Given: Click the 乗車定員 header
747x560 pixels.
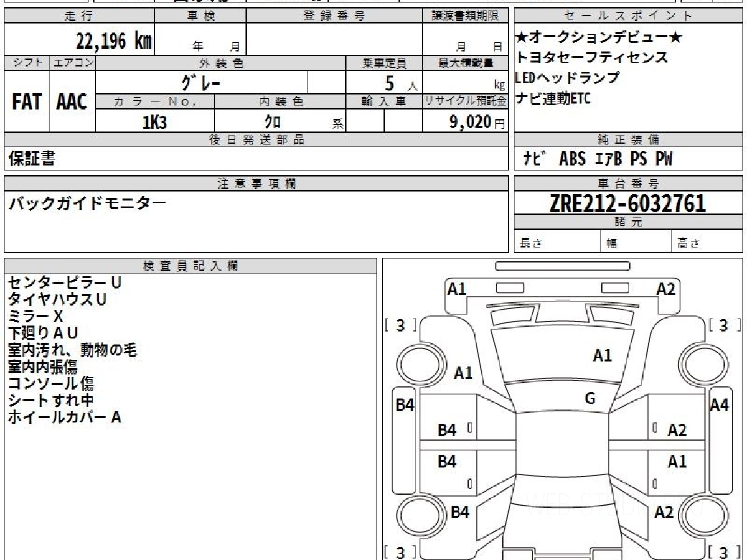Looking at the screenshot, I should [x=384, y=63].
